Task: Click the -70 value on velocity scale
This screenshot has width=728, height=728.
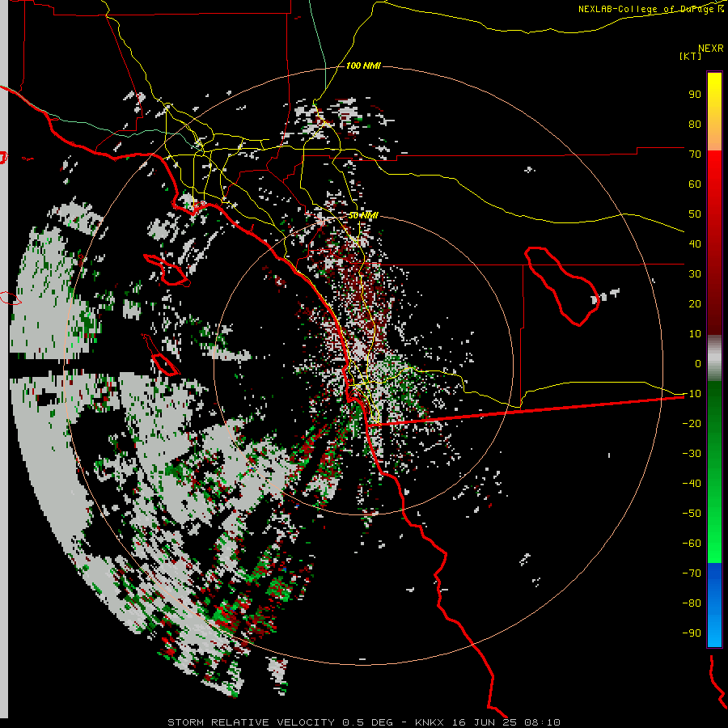Action: click(x=692, y=574)
